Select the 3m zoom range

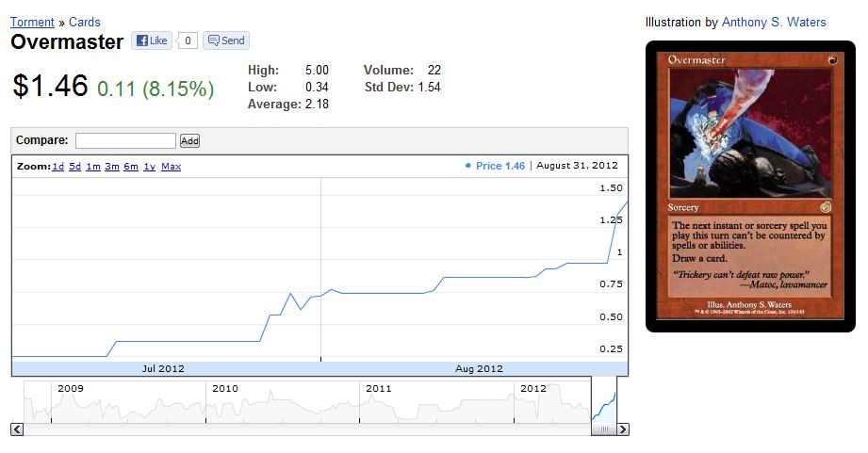click(x=111, y=167)
